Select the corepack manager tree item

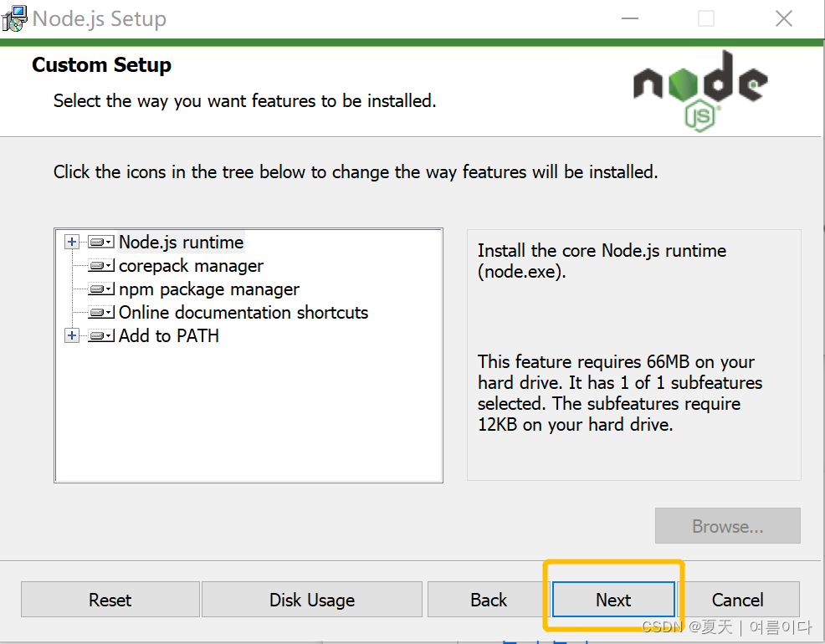tap(191, 266)
